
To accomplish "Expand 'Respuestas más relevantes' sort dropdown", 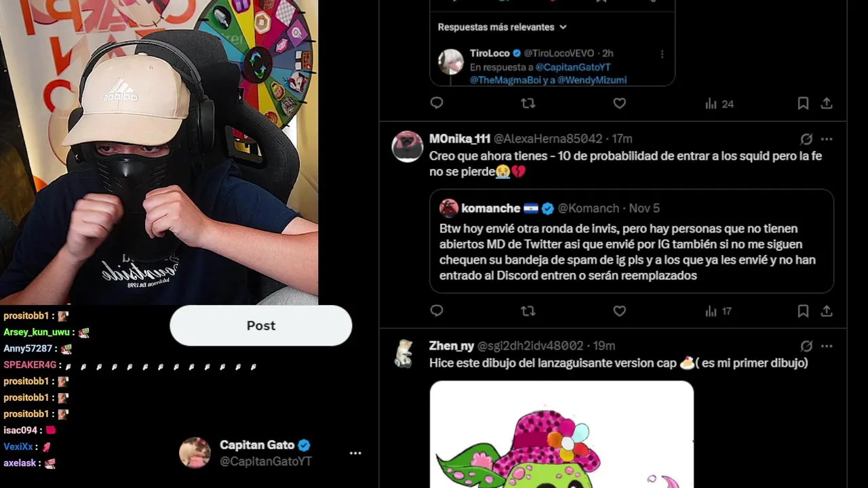I will 502,27.
